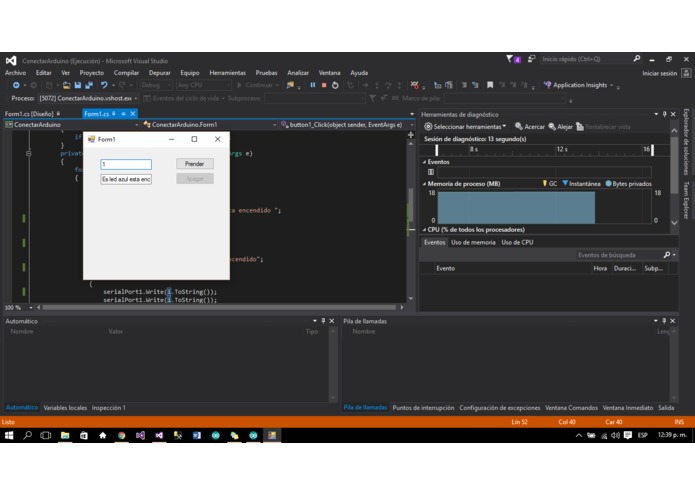Pin the Pila de llamadas panel

664,321
